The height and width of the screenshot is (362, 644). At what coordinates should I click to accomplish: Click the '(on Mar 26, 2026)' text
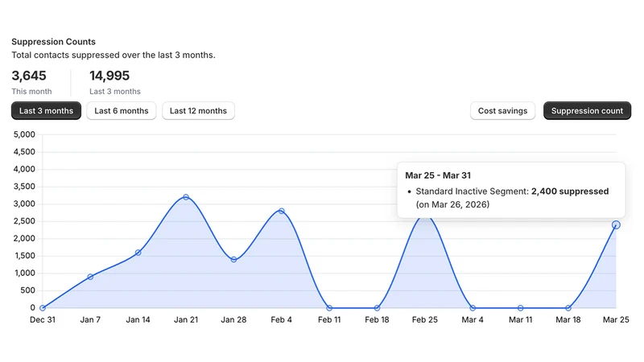coord(452,204)
